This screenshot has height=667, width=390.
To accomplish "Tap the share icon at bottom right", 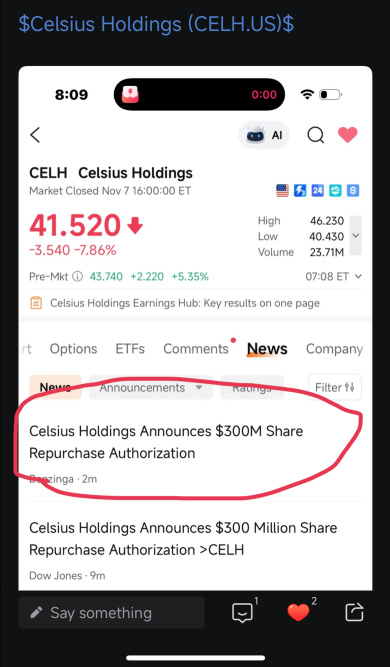I will pos(354,613).
